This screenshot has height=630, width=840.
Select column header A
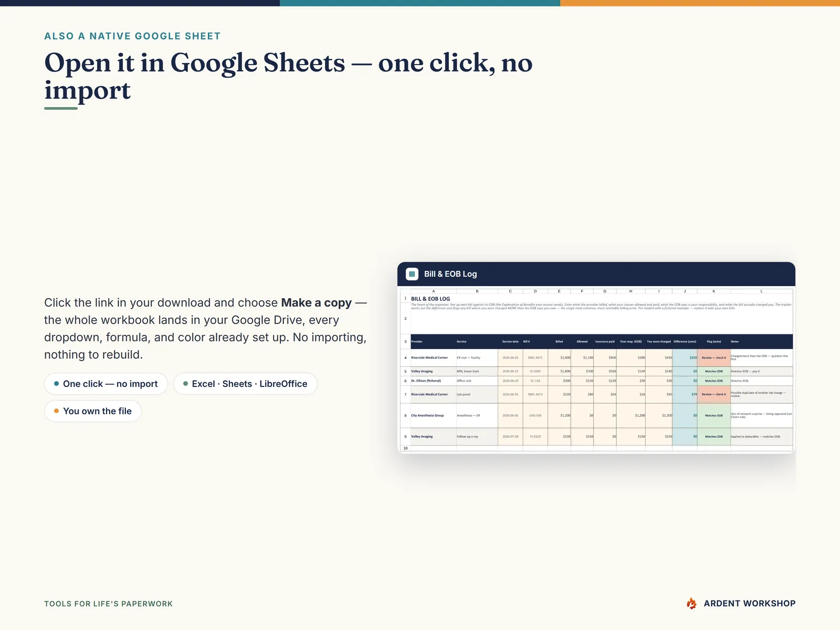pyautogui.click(x=433, y=291)
